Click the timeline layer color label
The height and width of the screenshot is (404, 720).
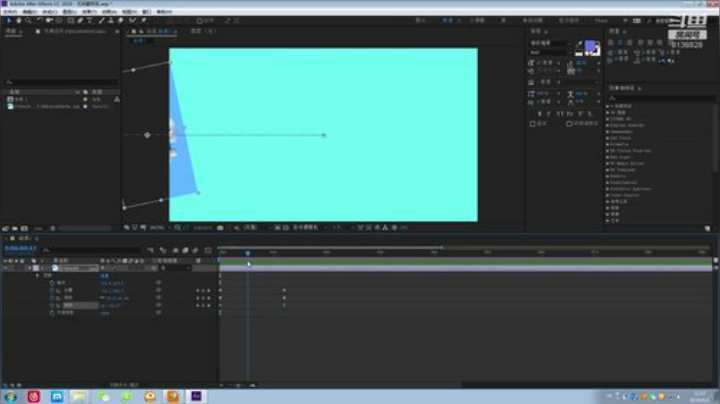tap(36, 268)
